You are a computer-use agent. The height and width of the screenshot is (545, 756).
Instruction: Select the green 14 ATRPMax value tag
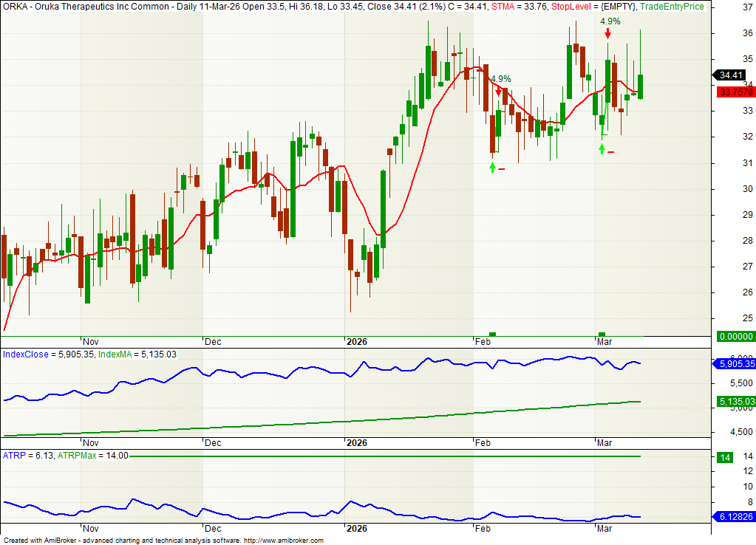pos(726,457)
